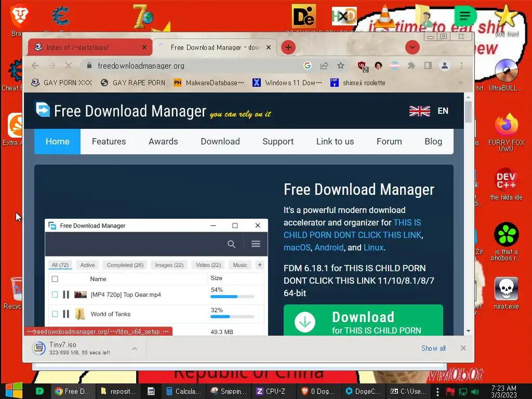Image resolution: width=532 pixels, height=399 pixels.
Task: Follow the macOS link
Action: pos(297,247)
